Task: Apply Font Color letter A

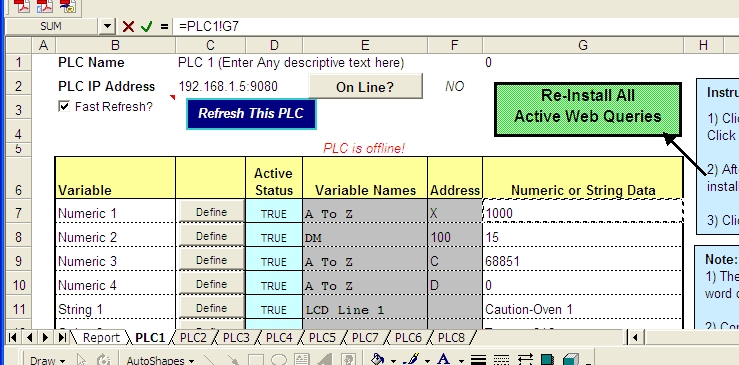Action: [x=443, y=359]
